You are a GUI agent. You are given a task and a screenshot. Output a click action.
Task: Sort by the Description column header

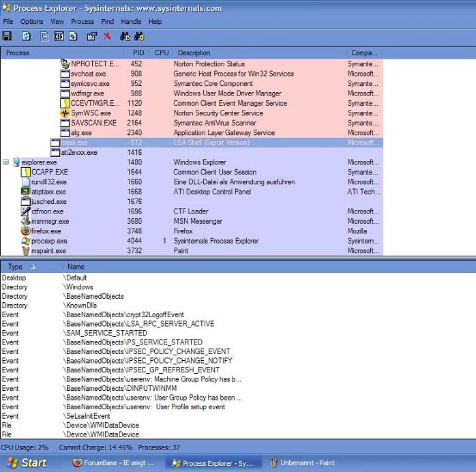[260, 53]
